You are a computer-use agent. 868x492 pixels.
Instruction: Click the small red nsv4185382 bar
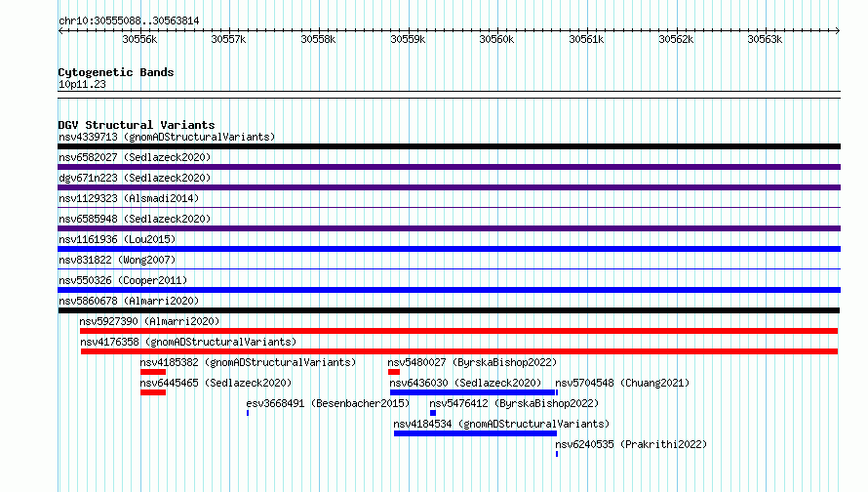point(153,372)
